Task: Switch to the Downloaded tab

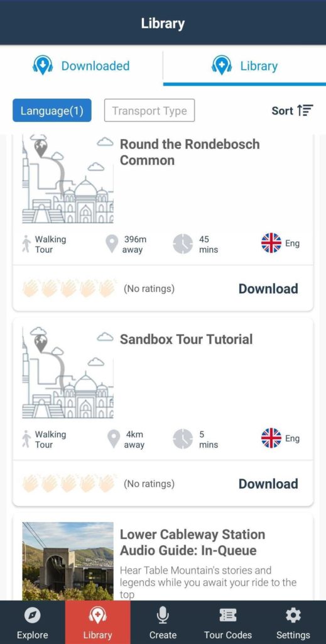Action: pyautogui.click(x=81, y=65)
